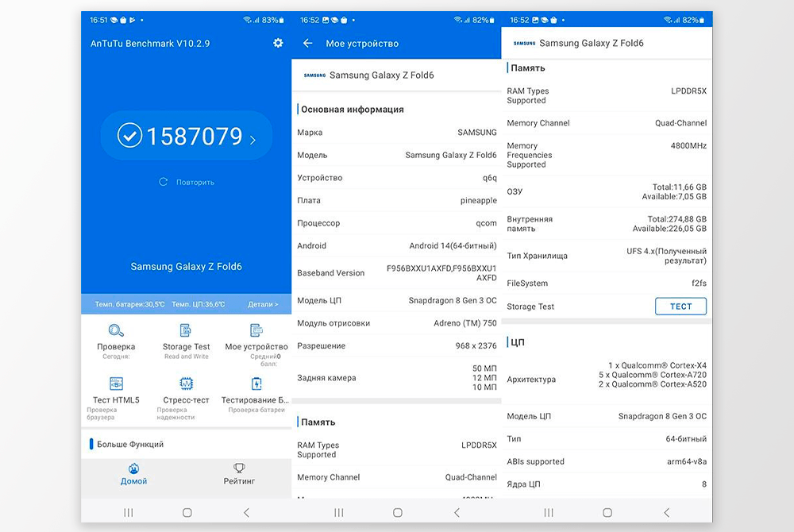The image size is (794, 532).
Task: Select the 64-битный type value
Action: pos(686,439)
